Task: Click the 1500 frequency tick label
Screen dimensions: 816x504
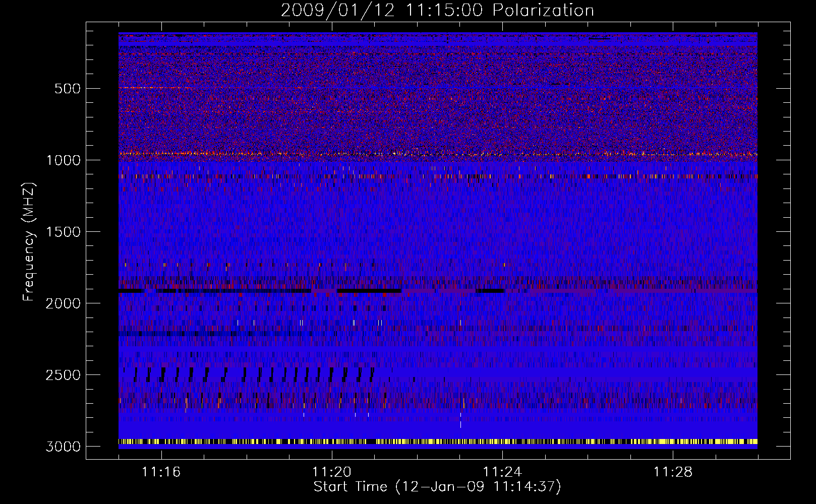Action: (x=63, y=232)
